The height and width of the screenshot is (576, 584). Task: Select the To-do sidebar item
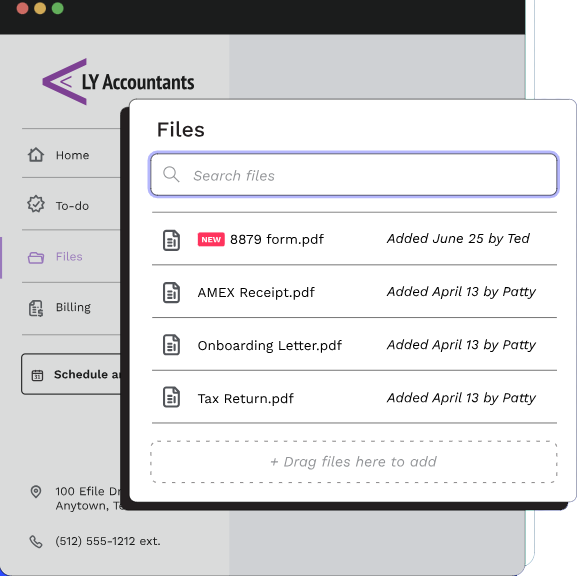click(x=71, y=205)
